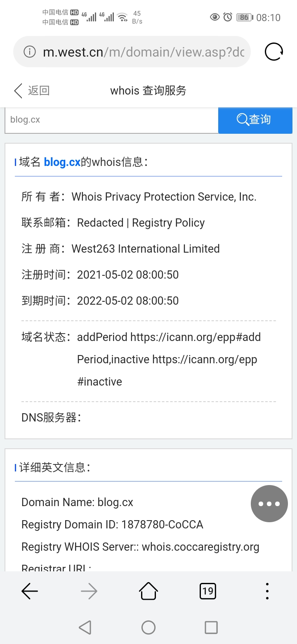The width and height of the screenshot is (297, 644).
Task: Open the browser home page icon
Action: tap(148, 592)
